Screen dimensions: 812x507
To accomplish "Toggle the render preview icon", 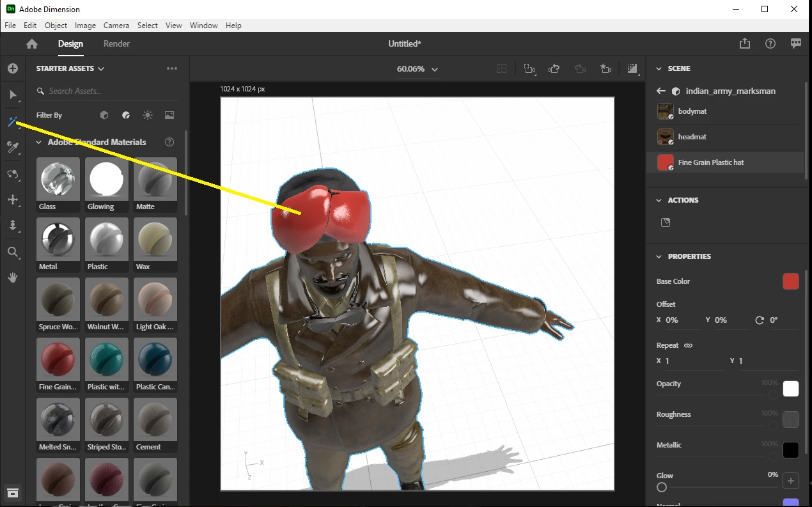I will pyautogui.click(x=632, y=68).
